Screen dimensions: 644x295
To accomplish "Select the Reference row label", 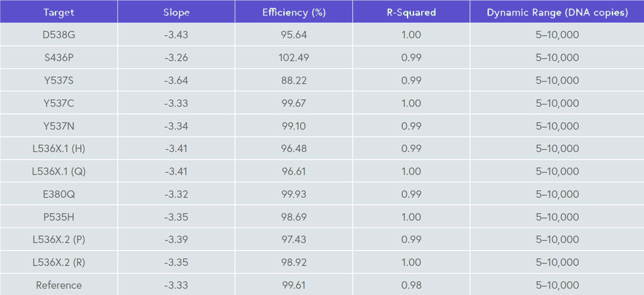I will click(x=59, y=285).
